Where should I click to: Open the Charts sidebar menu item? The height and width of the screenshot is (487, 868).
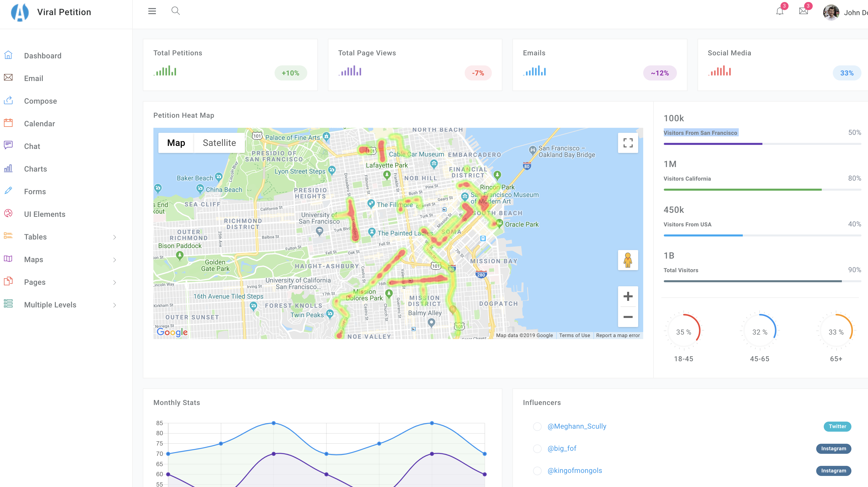tap(35, 169)
